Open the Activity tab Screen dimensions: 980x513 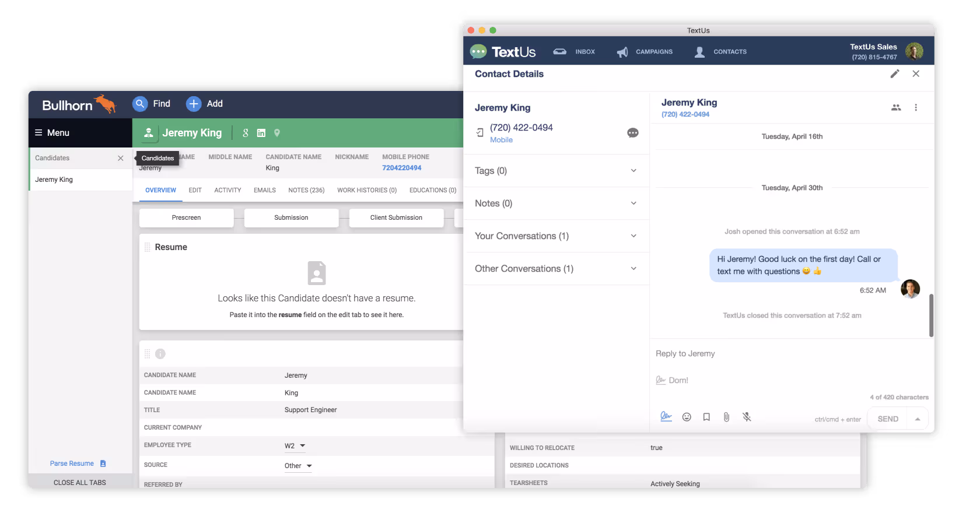[228, 190]
